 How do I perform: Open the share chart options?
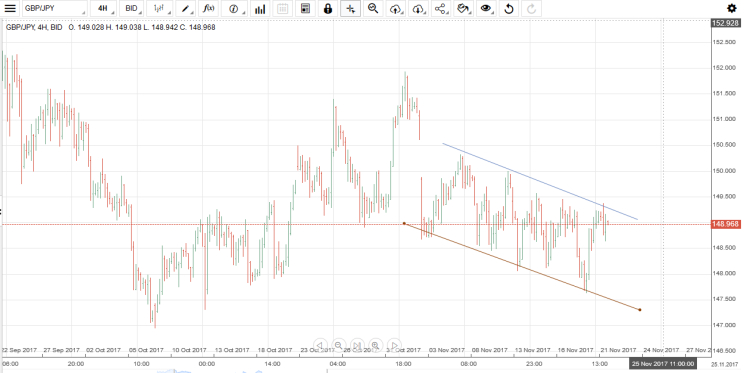pos(441,9)
